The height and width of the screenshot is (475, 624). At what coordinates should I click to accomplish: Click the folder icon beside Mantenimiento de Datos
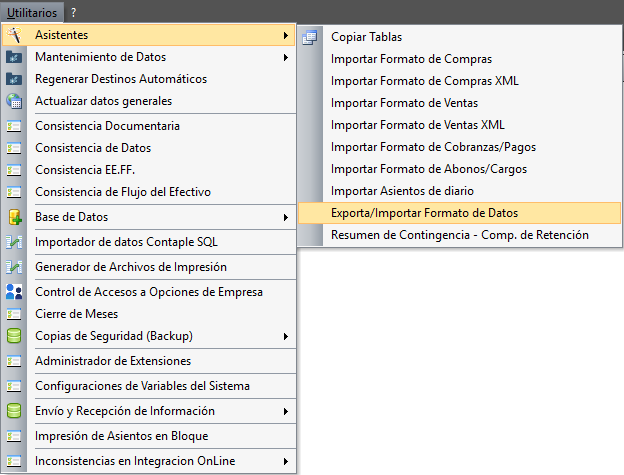pyautogui.click(x=14, y=57)
